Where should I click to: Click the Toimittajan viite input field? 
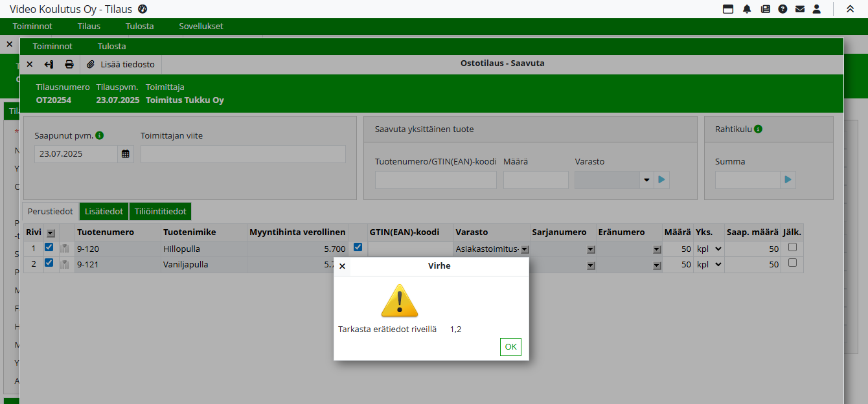(243, 154)
